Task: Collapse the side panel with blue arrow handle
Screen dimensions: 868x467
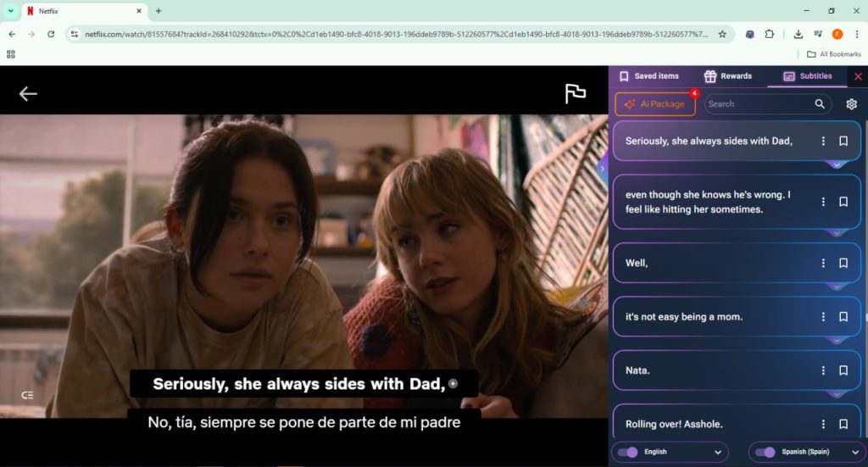Action: coord(603,169)
